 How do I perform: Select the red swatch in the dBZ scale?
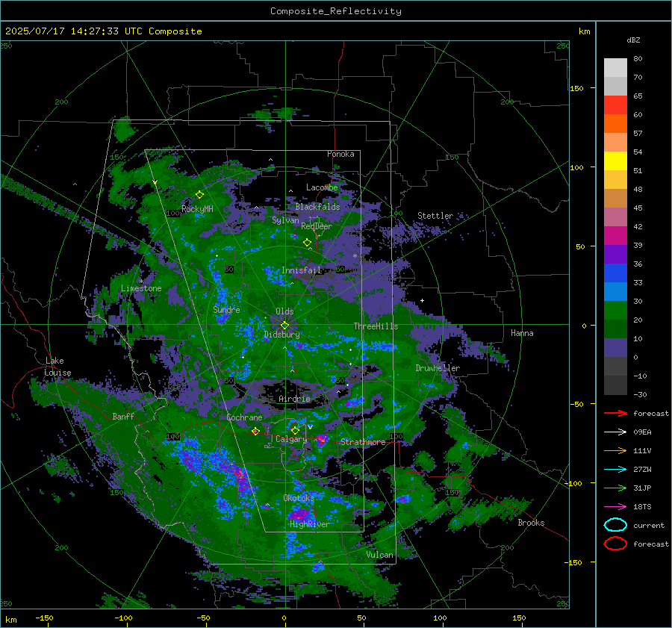tap(615, 105)
